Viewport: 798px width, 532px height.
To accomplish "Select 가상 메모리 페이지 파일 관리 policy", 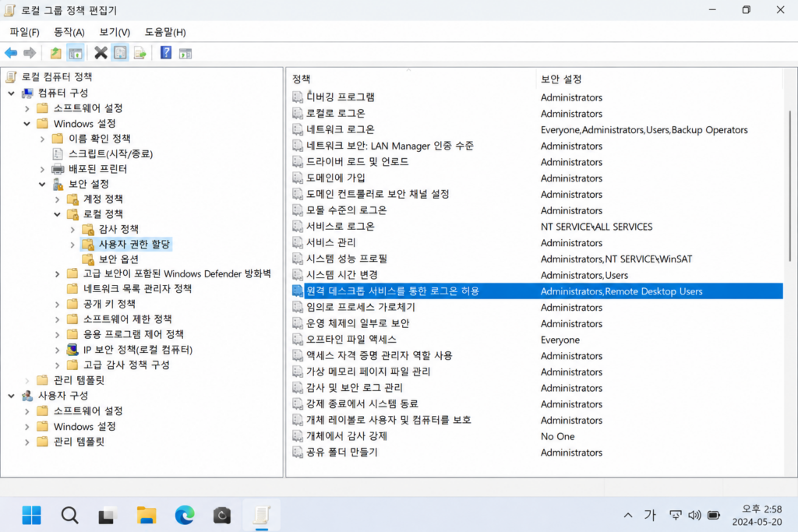I will (368, 372).
